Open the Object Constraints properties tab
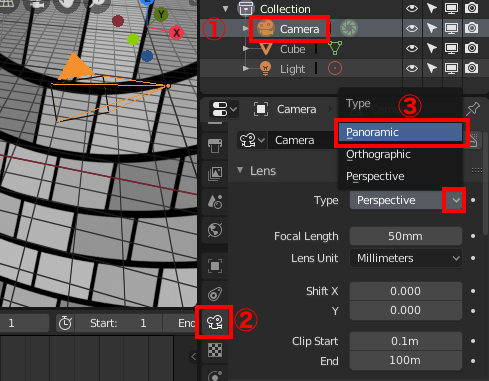Viewport: 489px width, 381px height. click(x=215, y=294)
